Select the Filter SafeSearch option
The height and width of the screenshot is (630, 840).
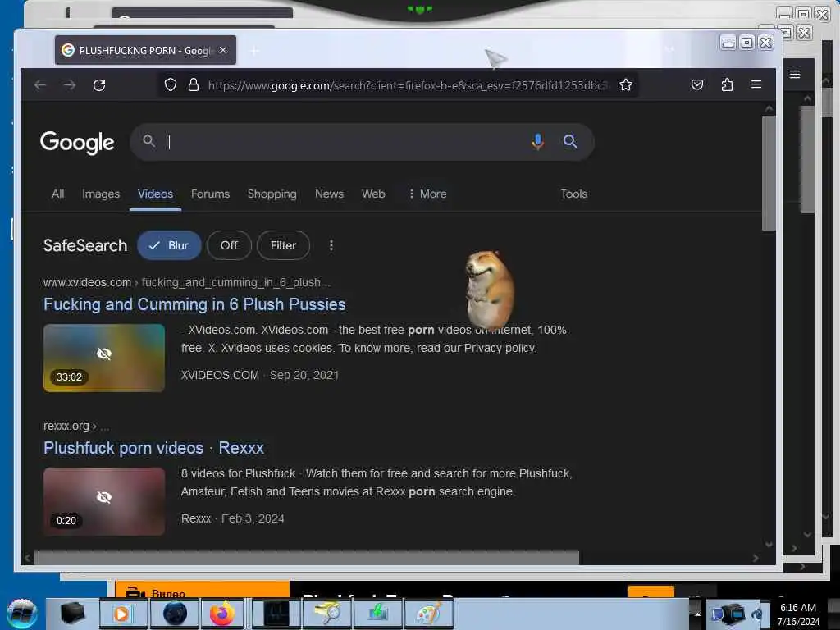pos(283,245)
